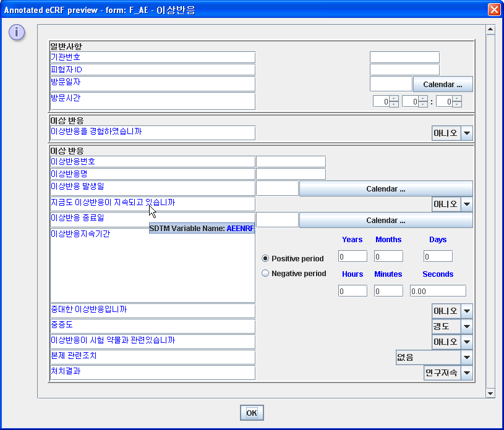The width and height of the screenshot is (504, 430).
Task: Click the OK button at the bottom
Action: coord(252,413)
